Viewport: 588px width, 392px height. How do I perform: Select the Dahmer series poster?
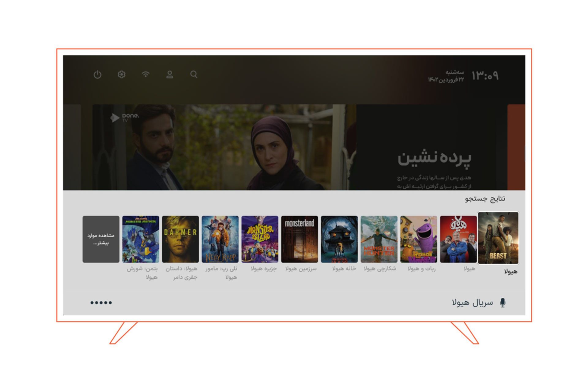click(180, 239)
